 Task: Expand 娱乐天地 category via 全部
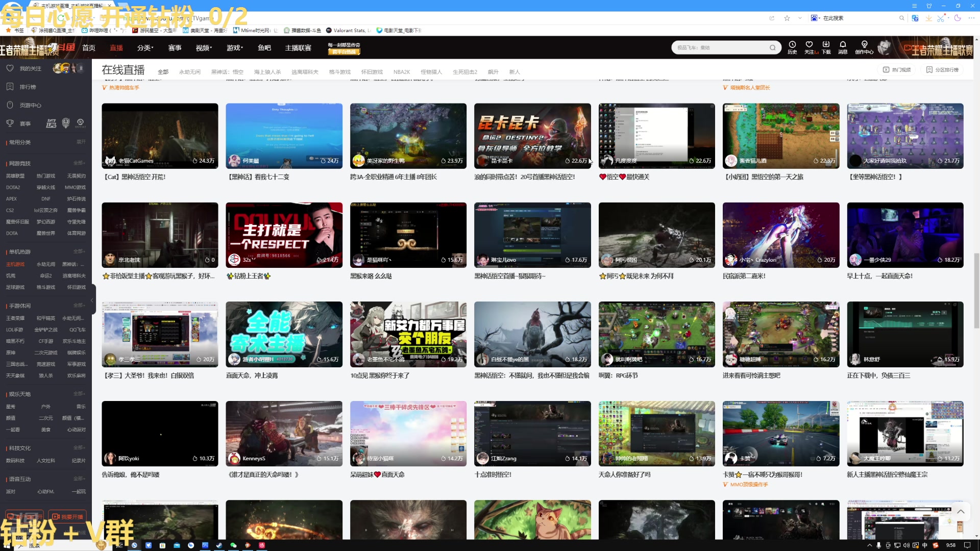click(79, 393)
